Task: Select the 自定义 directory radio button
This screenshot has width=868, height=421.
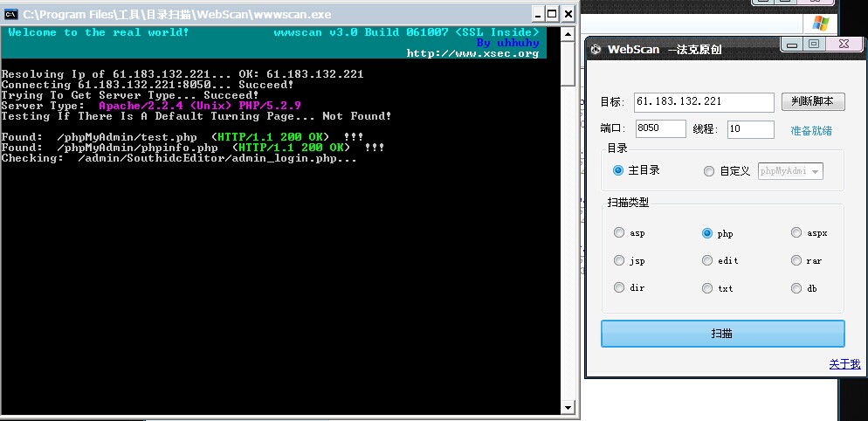Action: click(x=708, y=171)
